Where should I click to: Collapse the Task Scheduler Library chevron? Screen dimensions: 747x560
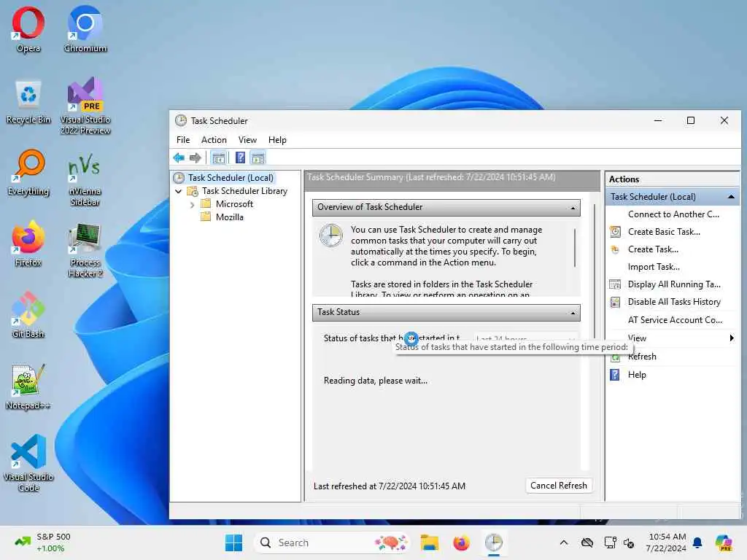pyautogui.click(x=179, y=192)
